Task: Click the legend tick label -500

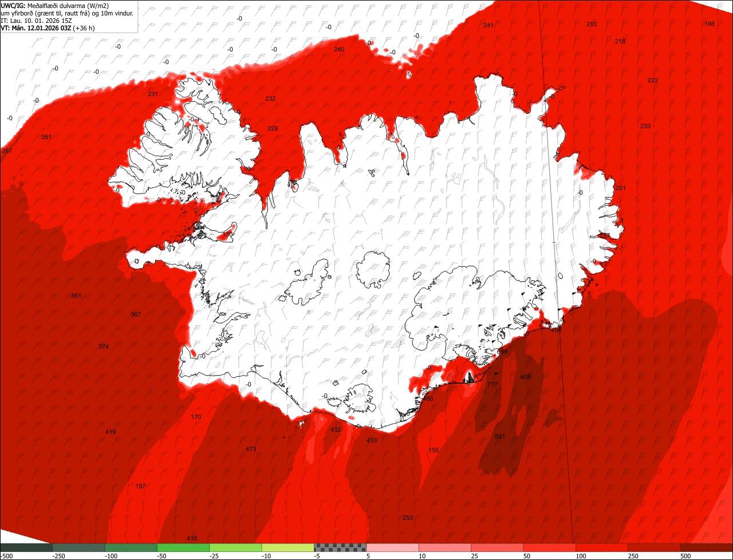Action: (6, 556)
